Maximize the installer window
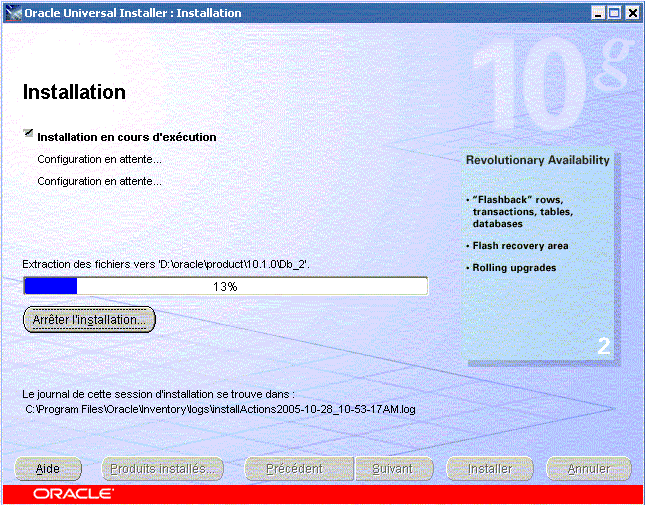The height and width of the screenshot is (505, 645). tap(615, 13)
